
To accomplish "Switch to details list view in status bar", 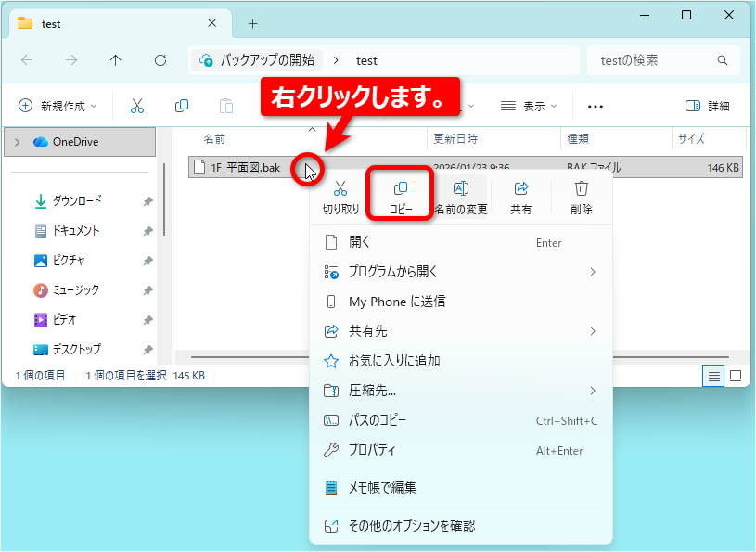I will coord(713,376).
